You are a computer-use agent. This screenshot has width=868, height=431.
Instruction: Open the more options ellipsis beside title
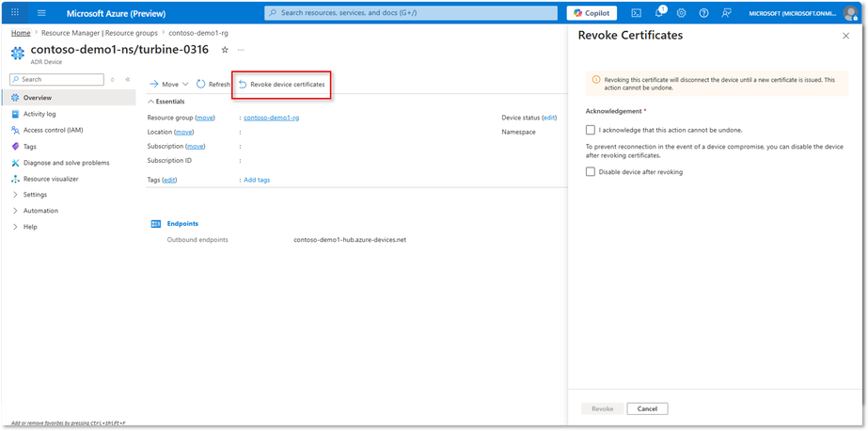241,50
